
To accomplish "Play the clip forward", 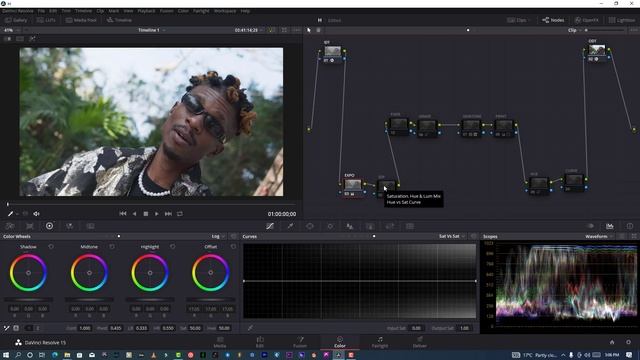I will tap(157, 213).
